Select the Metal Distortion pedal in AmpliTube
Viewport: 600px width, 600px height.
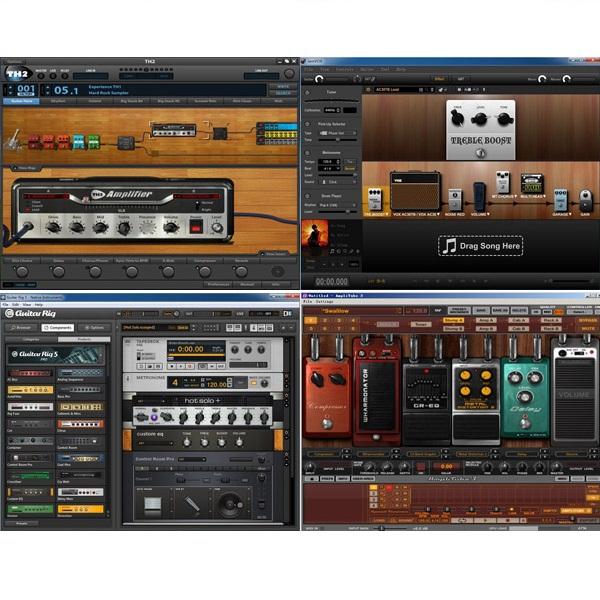[476, 401]
